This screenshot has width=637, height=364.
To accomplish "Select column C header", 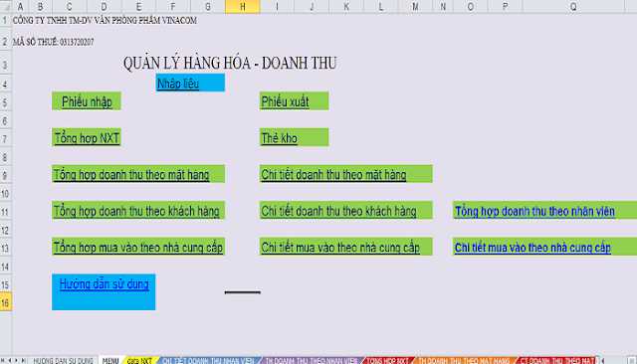I will (x=69, y=7).
